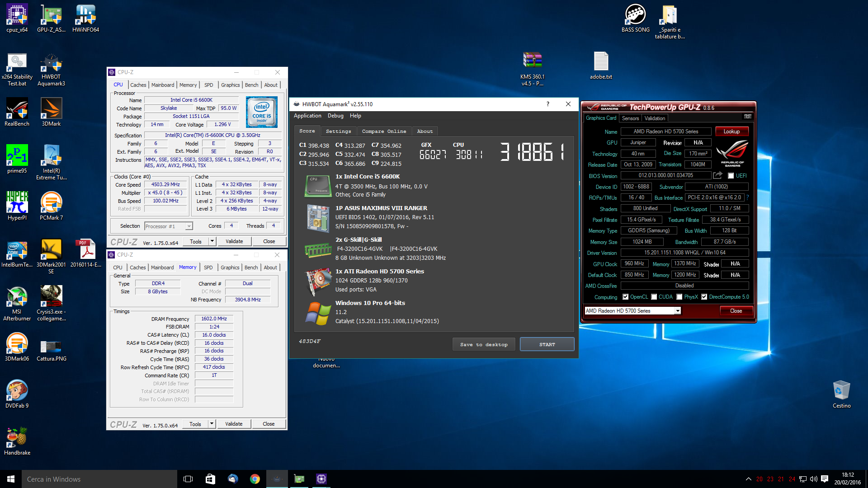Click red Close button in GPU-Z
Viewport: 868px width, 488px height.
(736, 311)
